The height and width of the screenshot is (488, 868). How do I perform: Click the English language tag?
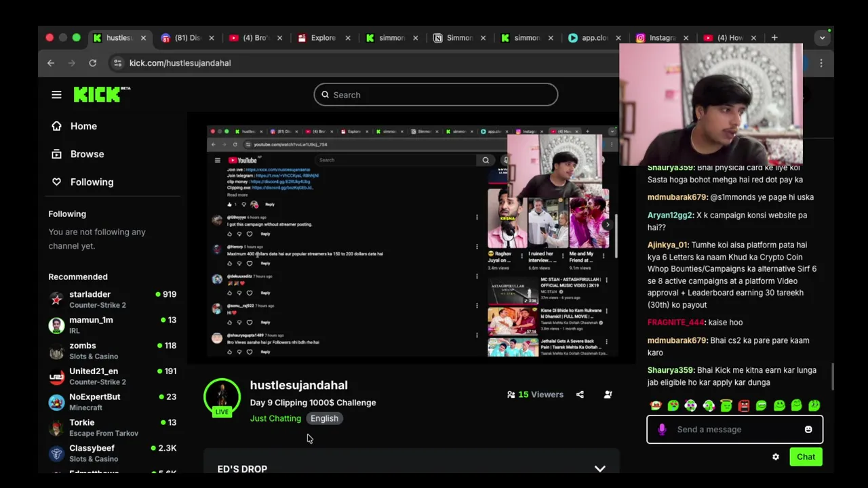tap(324, 418)
